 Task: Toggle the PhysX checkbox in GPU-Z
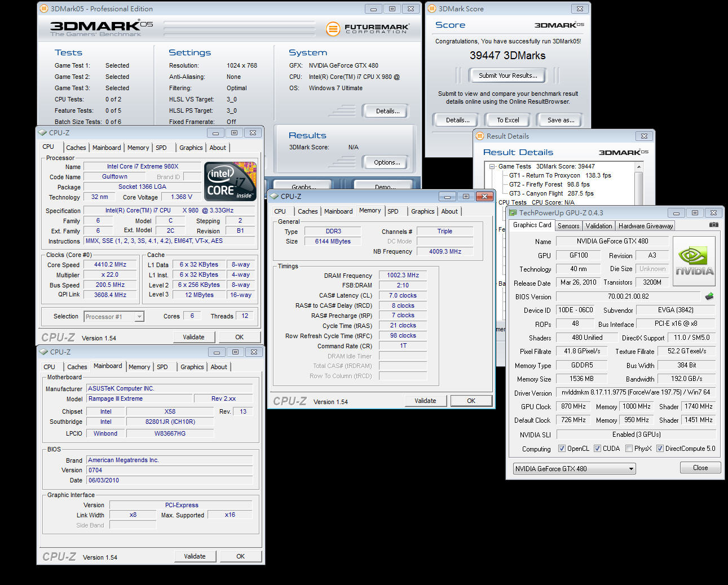(x=629, y=449)
